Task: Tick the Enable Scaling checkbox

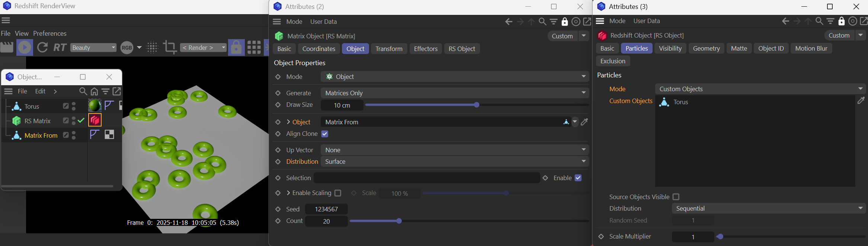Action: [338, 193]
